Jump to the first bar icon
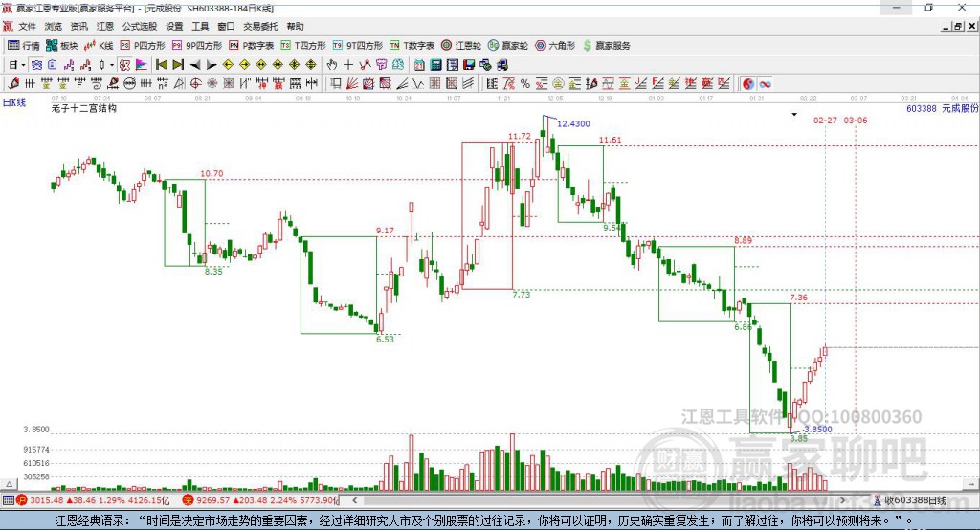980x530 pixels. pyautogui.click(x=161, y=65)
